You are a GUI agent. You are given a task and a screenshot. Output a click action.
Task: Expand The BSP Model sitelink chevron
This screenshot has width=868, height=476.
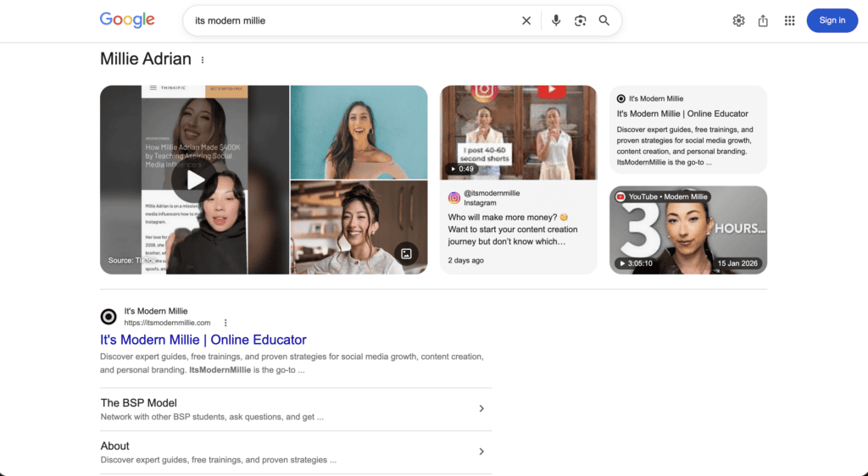tap(481, 408)
